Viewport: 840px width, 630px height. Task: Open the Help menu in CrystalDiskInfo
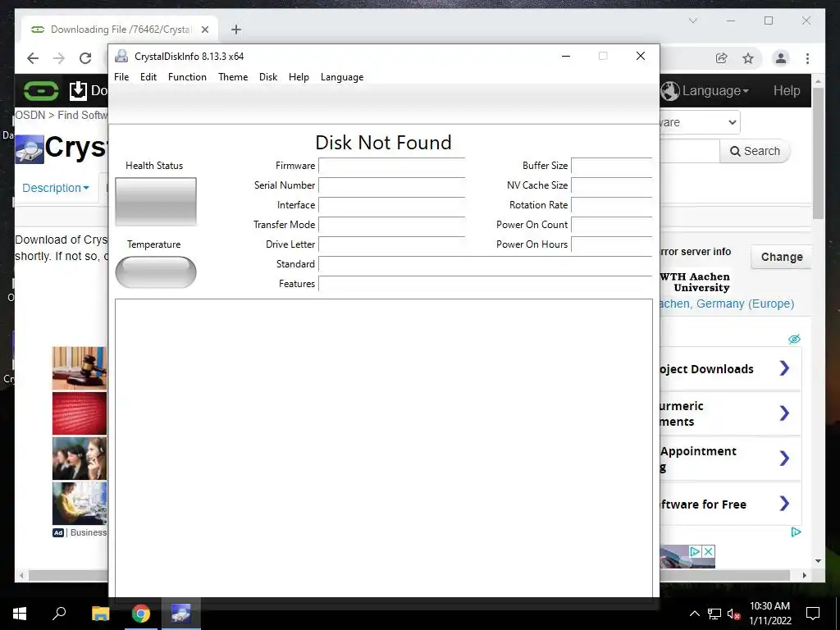click(x=299, y=77)
